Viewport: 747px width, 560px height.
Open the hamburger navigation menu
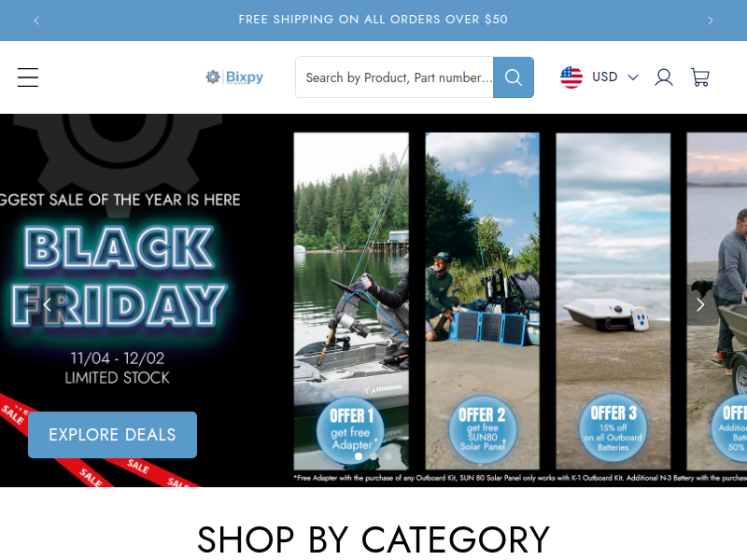28,77
